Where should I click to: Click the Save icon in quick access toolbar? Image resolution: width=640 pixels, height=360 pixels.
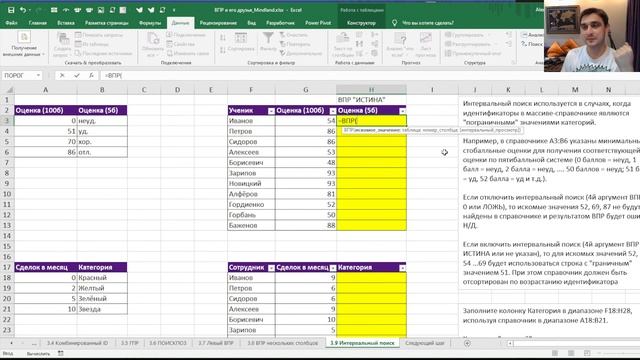(x=11, y=10)
